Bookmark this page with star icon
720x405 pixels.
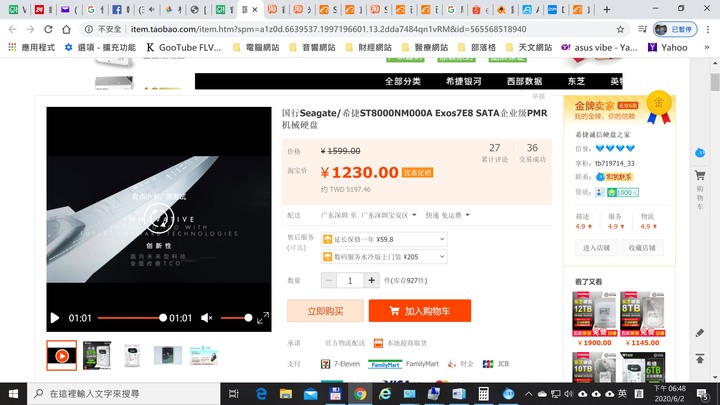620,29
